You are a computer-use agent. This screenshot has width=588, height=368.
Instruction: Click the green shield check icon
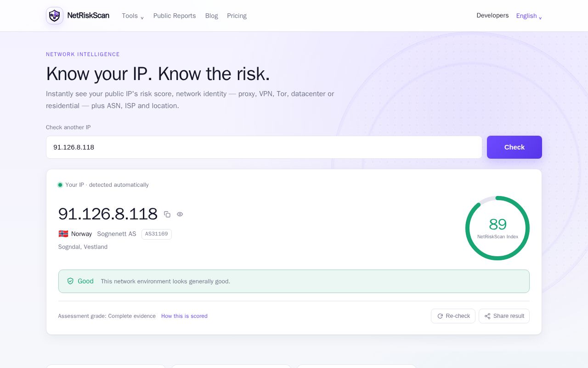70,281
